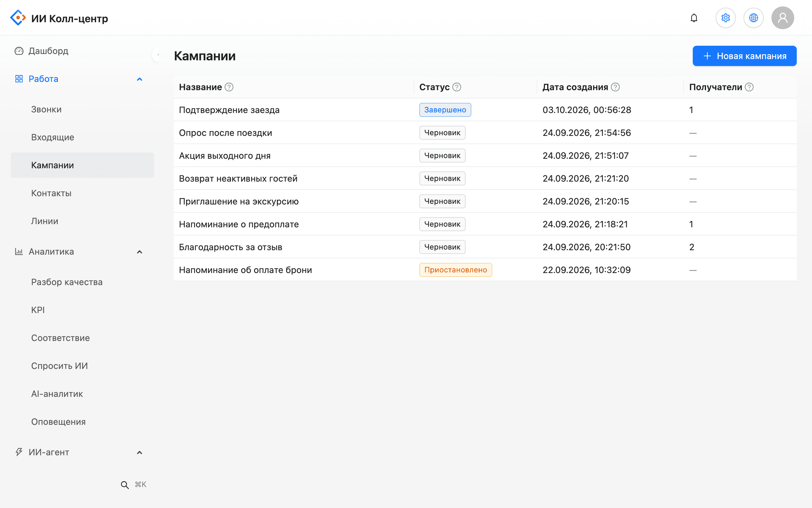
Task: Click the Завершено status badge
Action: tap(445, 110)
